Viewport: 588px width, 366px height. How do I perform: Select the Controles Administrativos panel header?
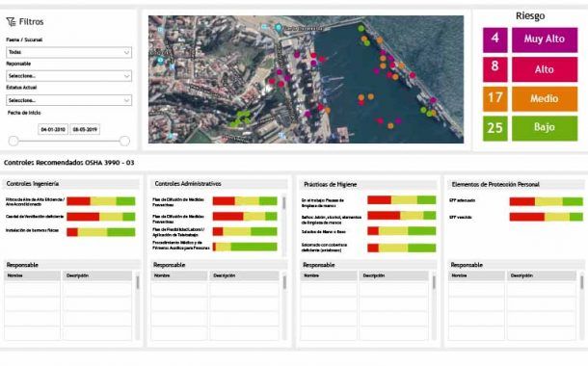tap(219, 184)
